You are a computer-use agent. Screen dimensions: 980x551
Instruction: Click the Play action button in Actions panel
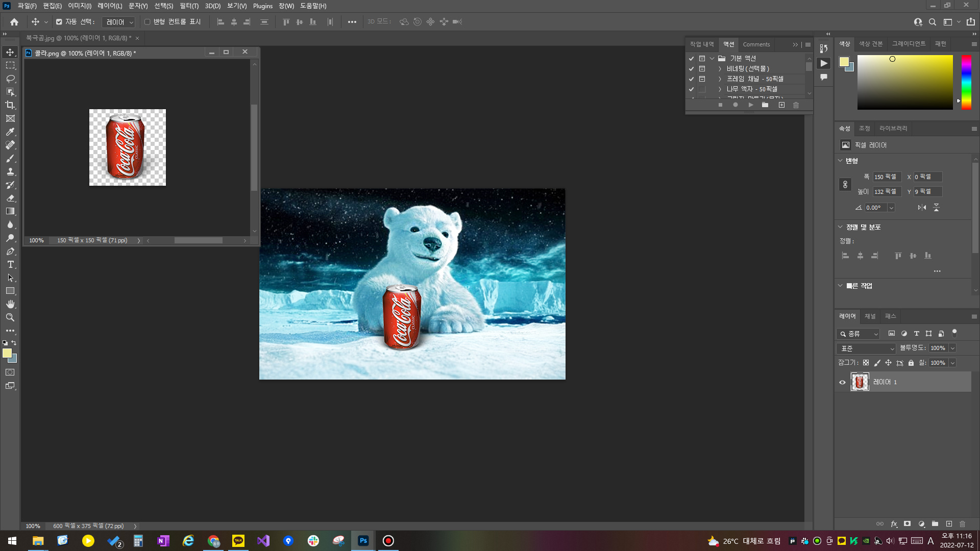tap(750, 105)
